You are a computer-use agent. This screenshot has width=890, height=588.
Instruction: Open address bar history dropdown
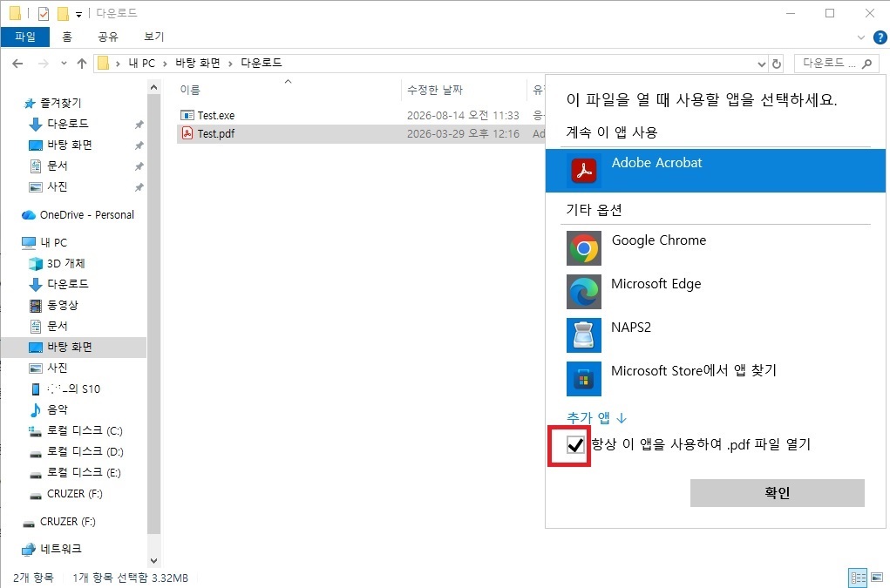point(762,64)
